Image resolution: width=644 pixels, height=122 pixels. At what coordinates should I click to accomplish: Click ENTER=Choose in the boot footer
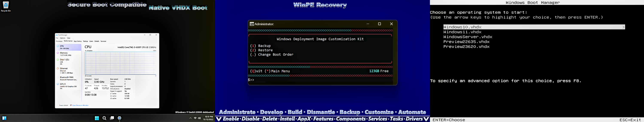pyautogui.click(x=449, y=120)
